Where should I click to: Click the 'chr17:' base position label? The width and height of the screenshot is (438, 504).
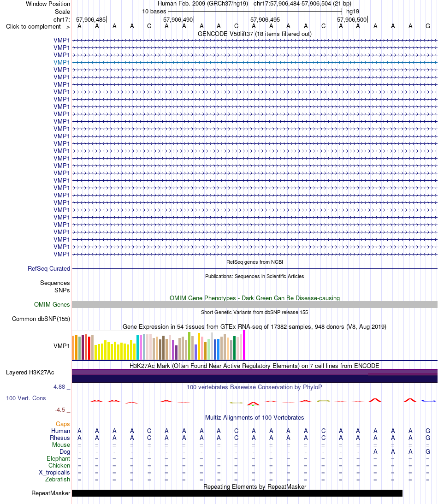coord(62,20)
